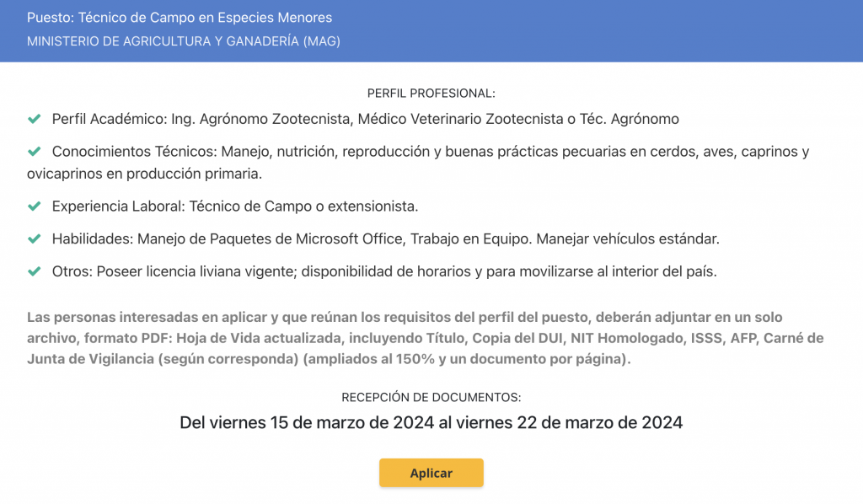Click the checkmark icon beside Conocimientos Técnicos
Screen dimensions: 863x504
click(x=34, y=152)
